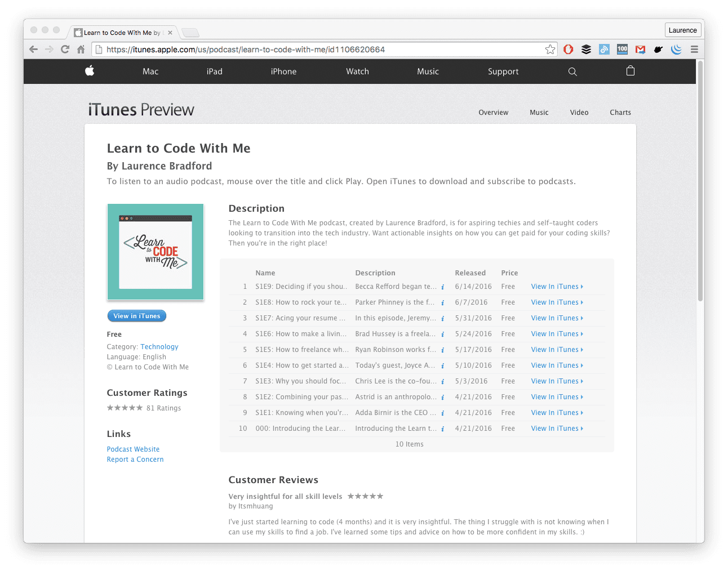Show info icon for S1E1 episode
728x571 pixels.
pyautogui.click(x=442, y=413)
